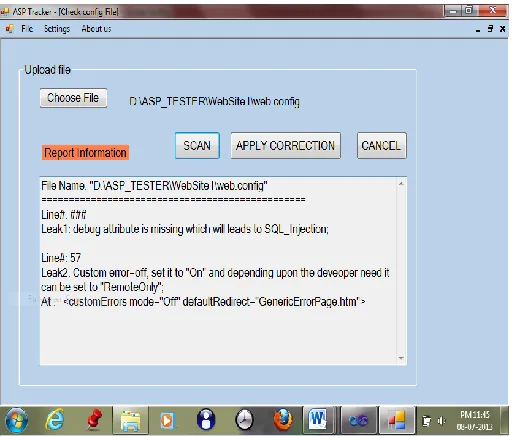The height and width of the screenshot is (436, 512).
Task: Open Windows Explorer folder on taskbar
Action: 130,421
